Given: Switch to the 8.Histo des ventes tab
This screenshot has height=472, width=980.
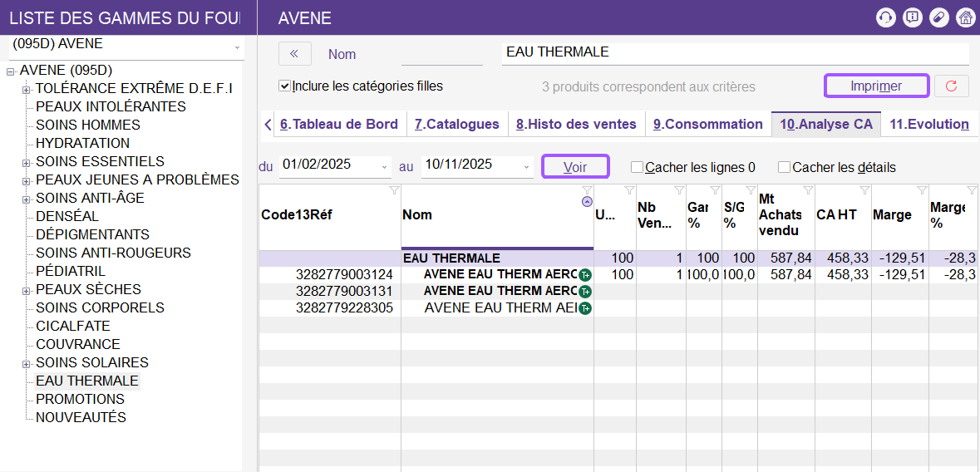Looking at the screenshot, I should point(575,124).
